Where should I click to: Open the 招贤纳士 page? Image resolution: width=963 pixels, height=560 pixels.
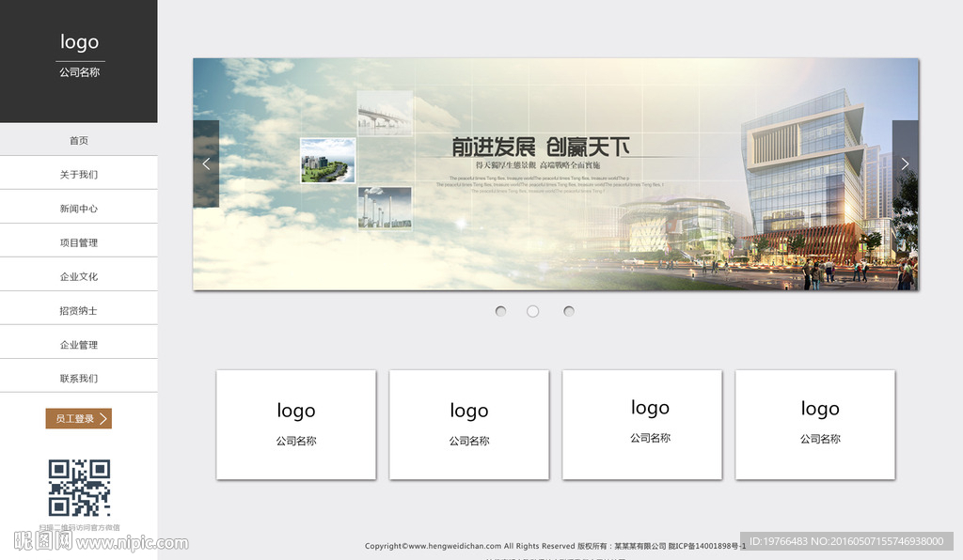[79, 310]
